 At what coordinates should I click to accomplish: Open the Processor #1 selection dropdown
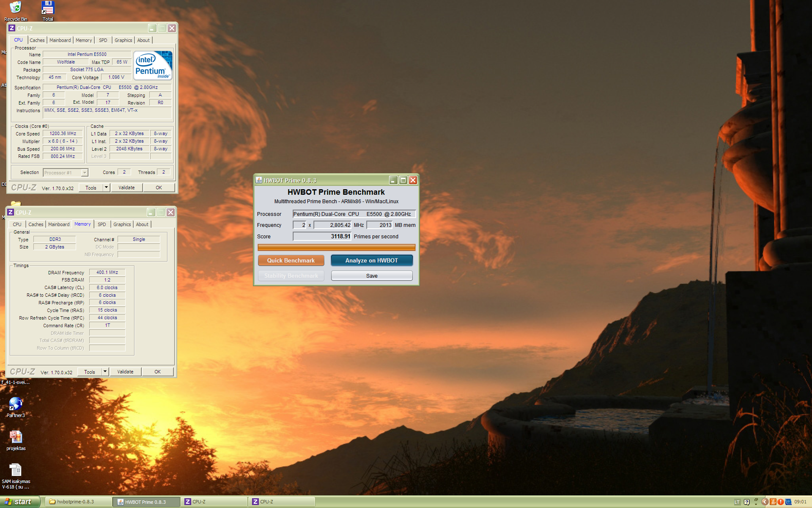pos(66,173)
